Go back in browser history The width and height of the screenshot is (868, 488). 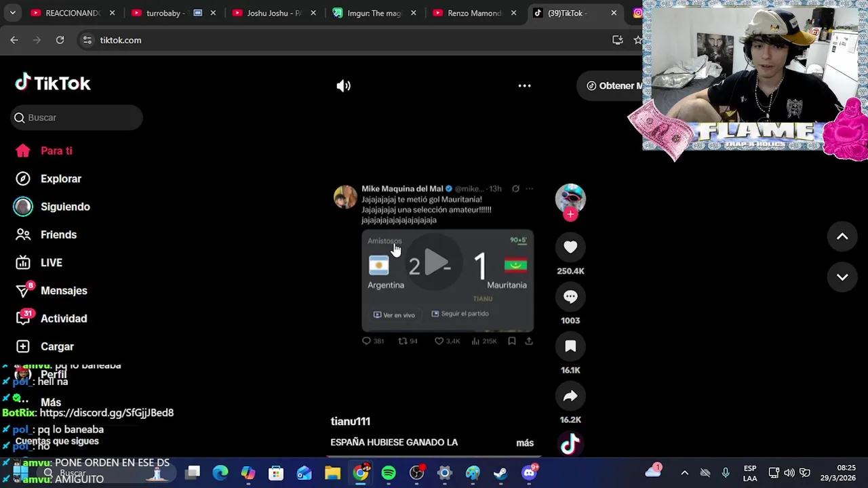[x=14, y=40]
